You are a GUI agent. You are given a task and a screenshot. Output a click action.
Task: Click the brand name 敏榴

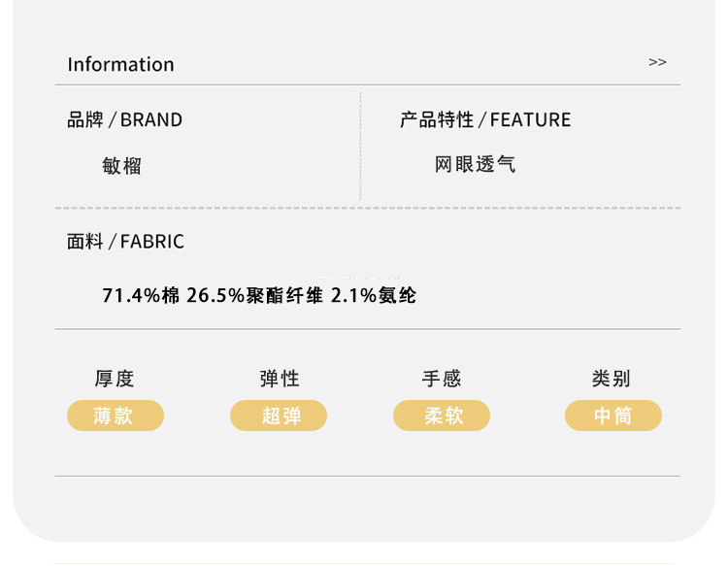click(x=122, y=166)
